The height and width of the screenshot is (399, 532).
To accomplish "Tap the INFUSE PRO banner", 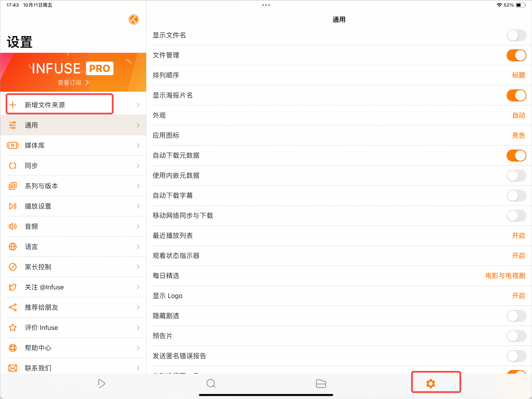I will pos(73,72).
